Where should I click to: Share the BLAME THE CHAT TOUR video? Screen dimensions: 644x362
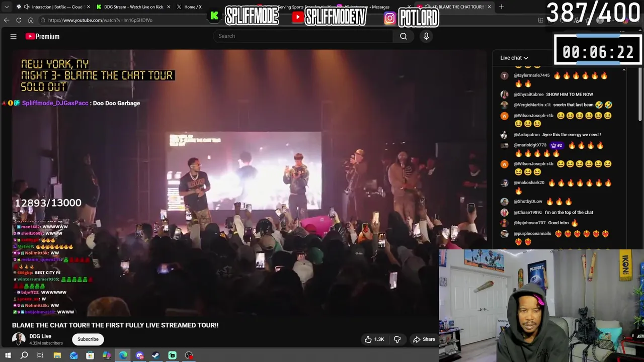tap(424, 339)
